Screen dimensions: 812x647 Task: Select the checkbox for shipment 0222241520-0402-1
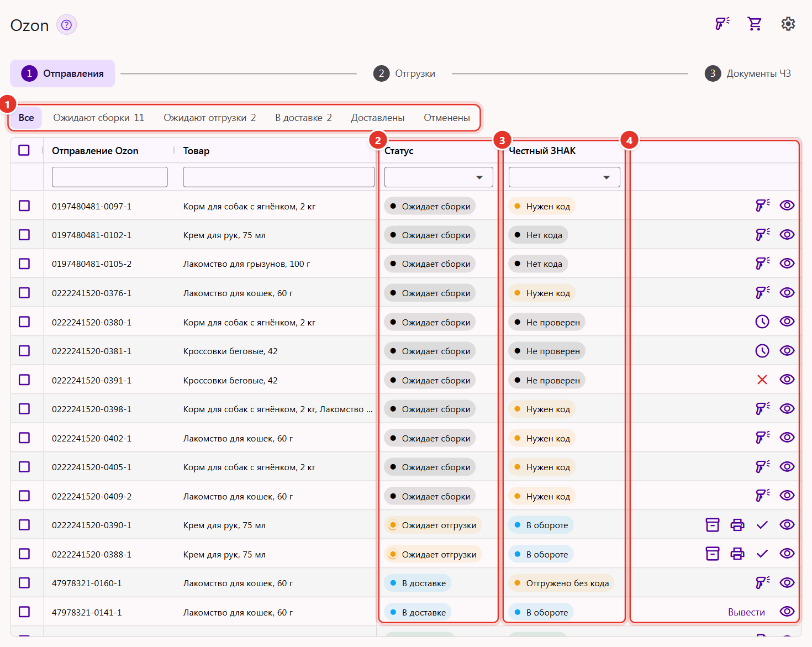coord(24,438)
